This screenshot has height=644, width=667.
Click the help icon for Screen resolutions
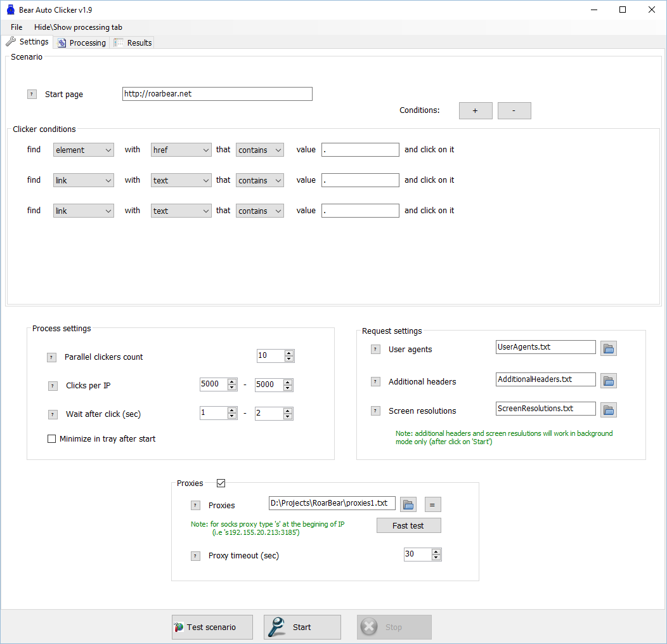[x=375, y=411]
